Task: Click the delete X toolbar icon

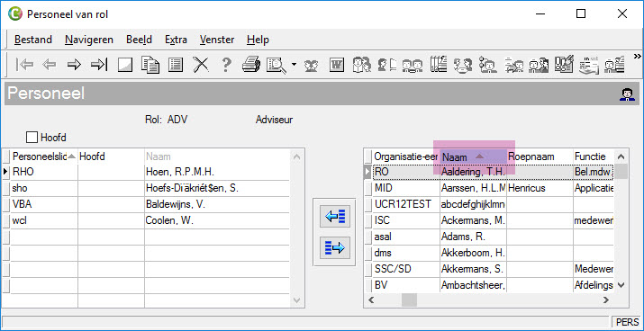Action: (201, 65)
